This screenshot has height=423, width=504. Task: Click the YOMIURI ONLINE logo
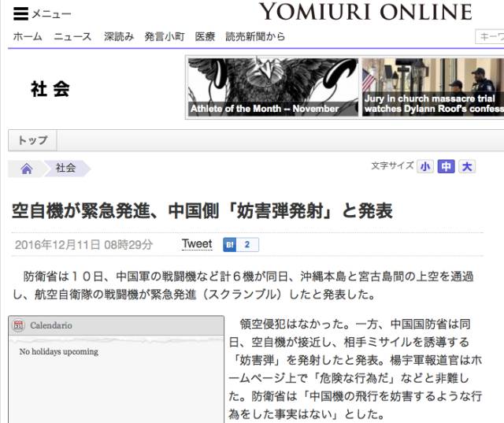[365, 12]
